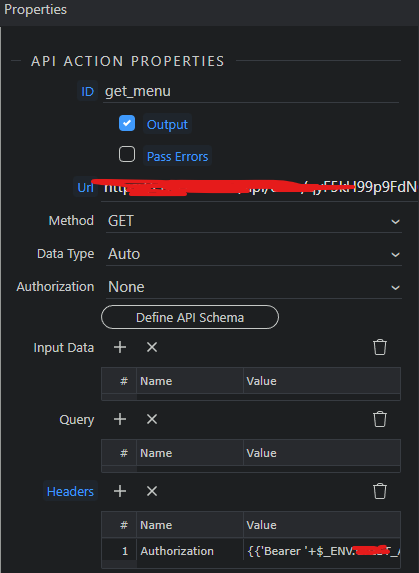Viewport: 419px width, 573px height.
Task: Click inside the Url input field
Action: coord(258,187)
